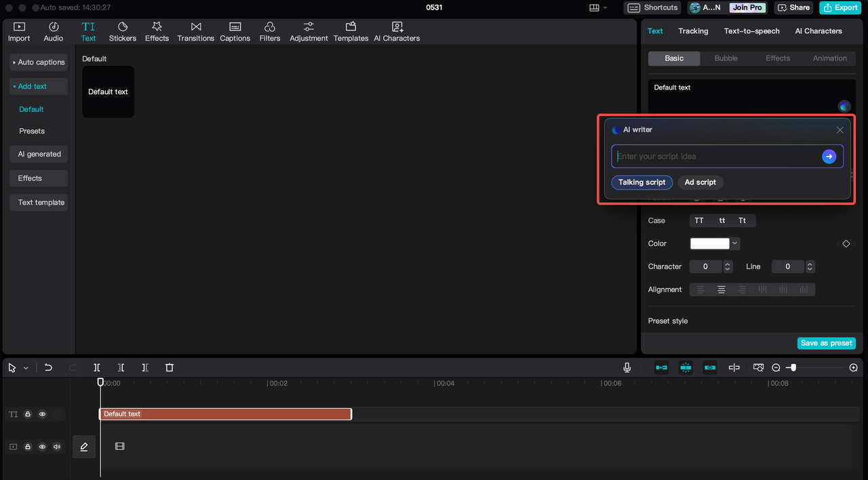Select the Default text thumbnail

(x=108, y=92)
